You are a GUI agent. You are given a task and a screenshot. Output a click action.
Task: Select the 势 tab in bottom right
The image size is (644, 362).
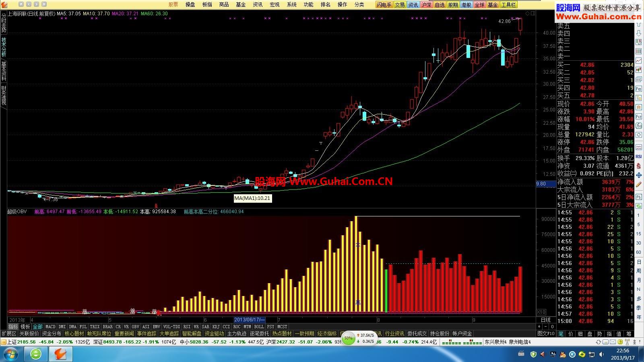pyautogui.click(x=599, y=333)
